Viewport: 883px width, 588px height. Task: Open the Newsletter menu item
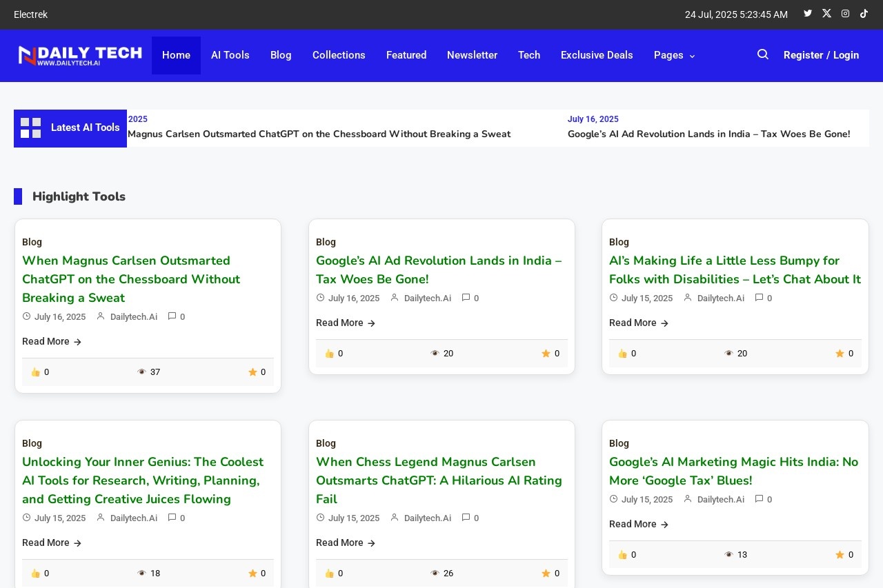(472, 55)
